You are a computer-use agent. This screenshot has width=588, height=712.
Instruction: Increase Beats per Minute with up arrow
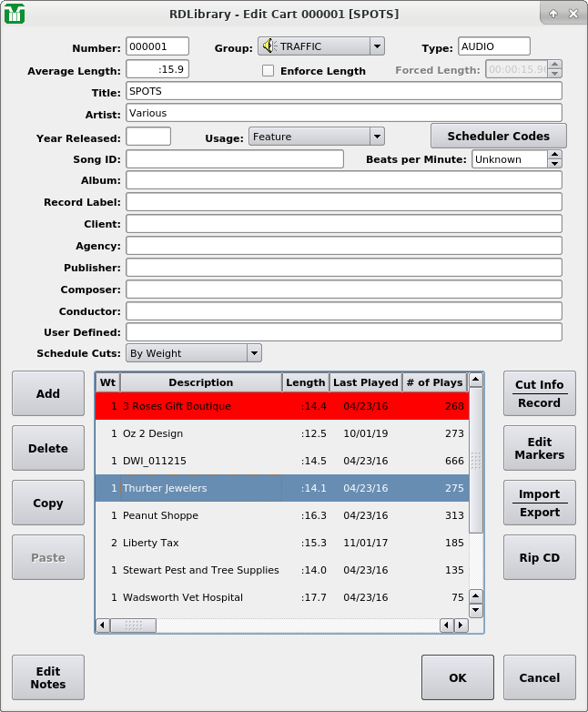click(554, 155)
